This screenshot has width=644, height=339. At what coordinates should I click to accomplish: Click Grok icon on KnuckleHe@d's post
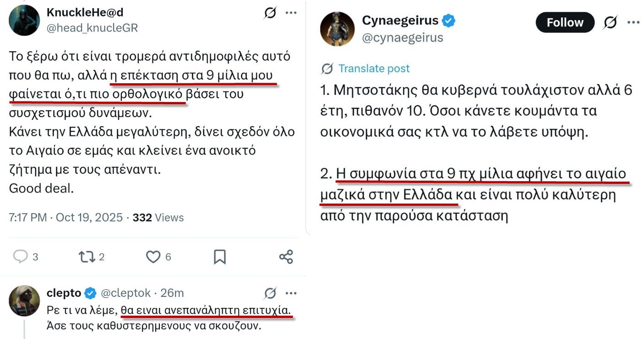click(x=270, y=13)
